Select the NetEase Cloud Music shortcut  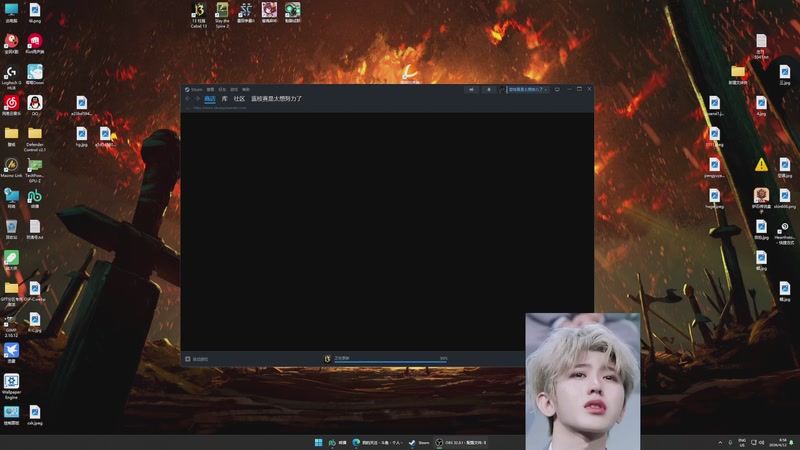click(11, 105)
